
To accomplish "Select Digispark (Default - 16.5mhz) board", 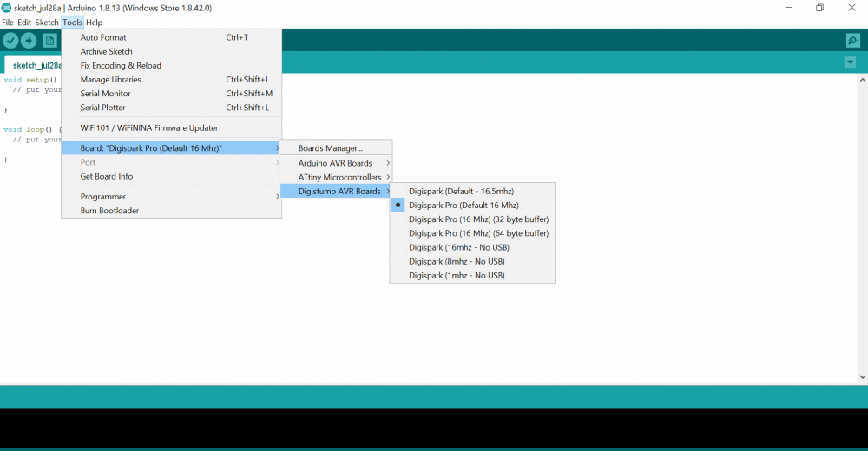I will point(472,192).
